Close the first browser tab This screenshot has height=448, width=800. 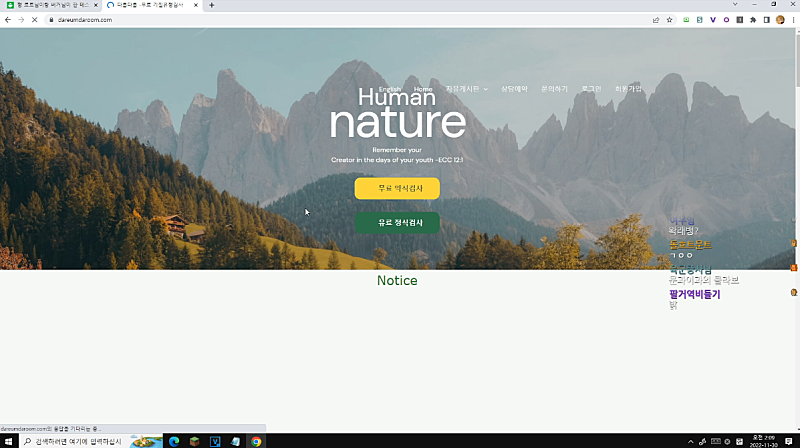(95, 5)
